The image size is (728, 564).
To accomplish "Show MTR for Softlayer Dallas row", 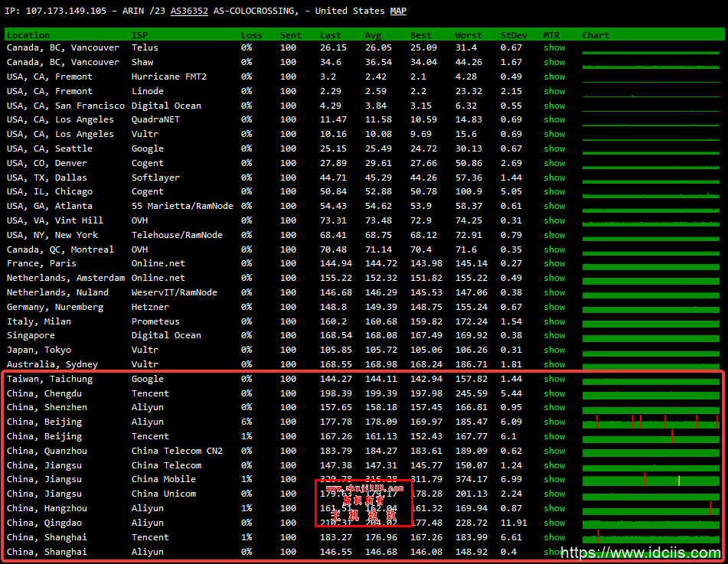I will (554, 178).
